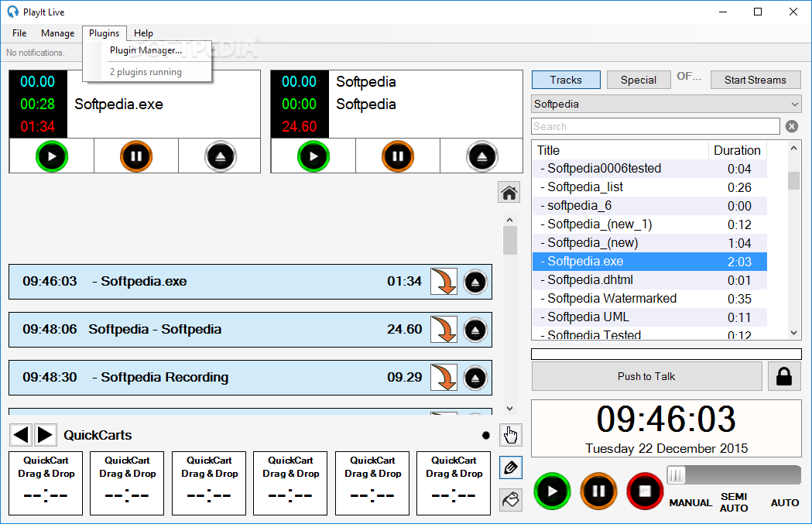Select the Softpedia.dhtml track
The height and width of the screenshot is (524, 812).
pyautogui.click(x=650, y=280)
